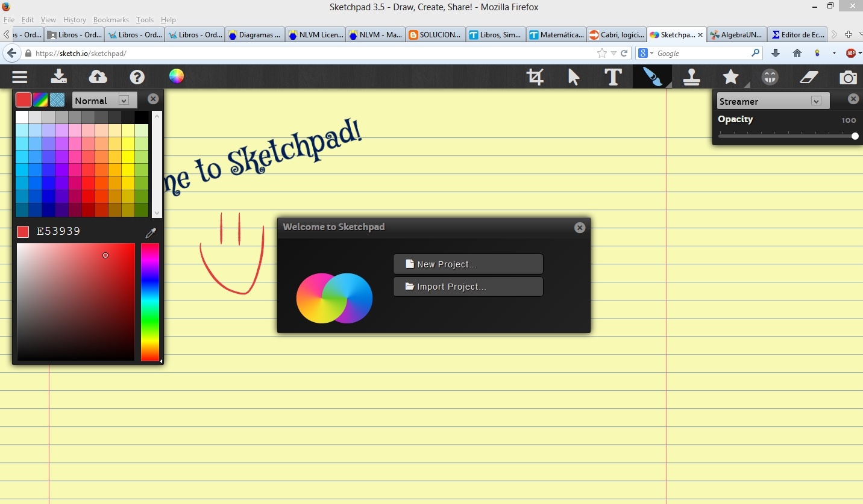
Task: Open the emoji sticker tool
Action: (770, 77)
